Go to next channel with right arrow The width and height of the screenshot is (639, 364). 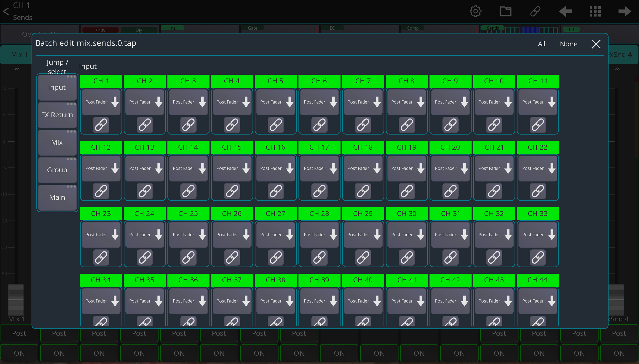pos(625,11)
